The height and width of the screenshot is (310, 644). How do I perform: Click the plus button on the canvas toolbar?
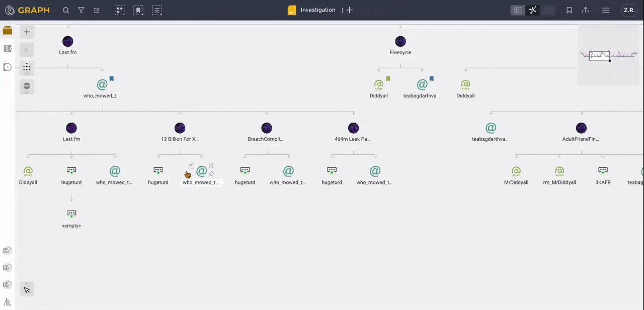pyautogui.click(x=27, y=32)
